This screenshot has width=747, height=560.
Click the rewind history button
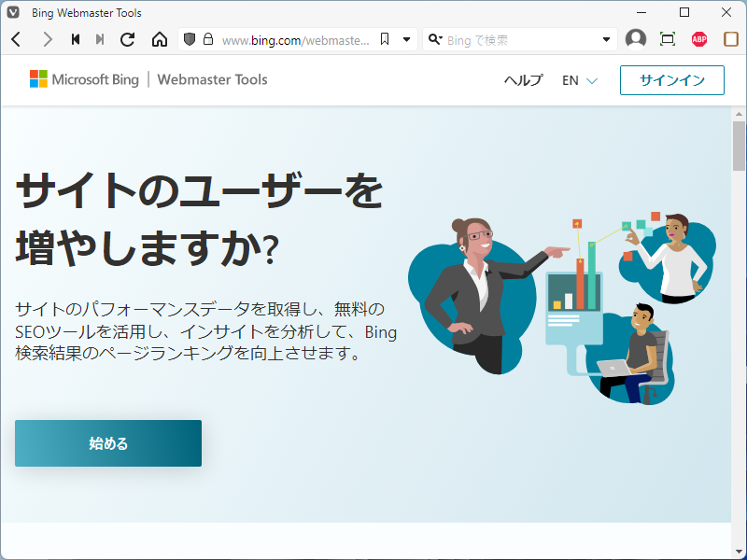pyautogui.click(x=76, y=39)
